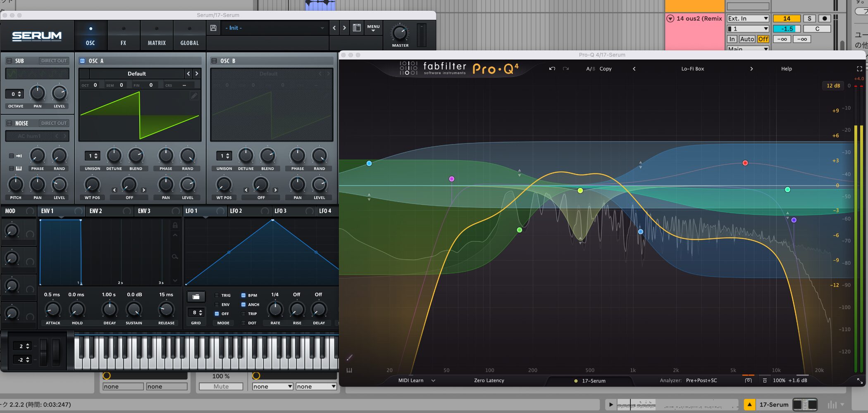Toggle the Pro-Q output phase/auto gain icon
Viewport: 868px width, 413px height.
click(748, 380)
